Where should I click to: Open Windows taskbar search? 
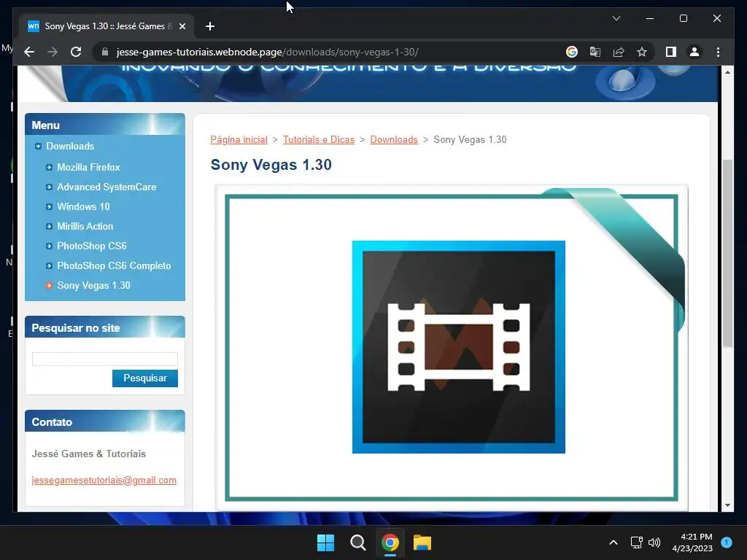(357, 542)
